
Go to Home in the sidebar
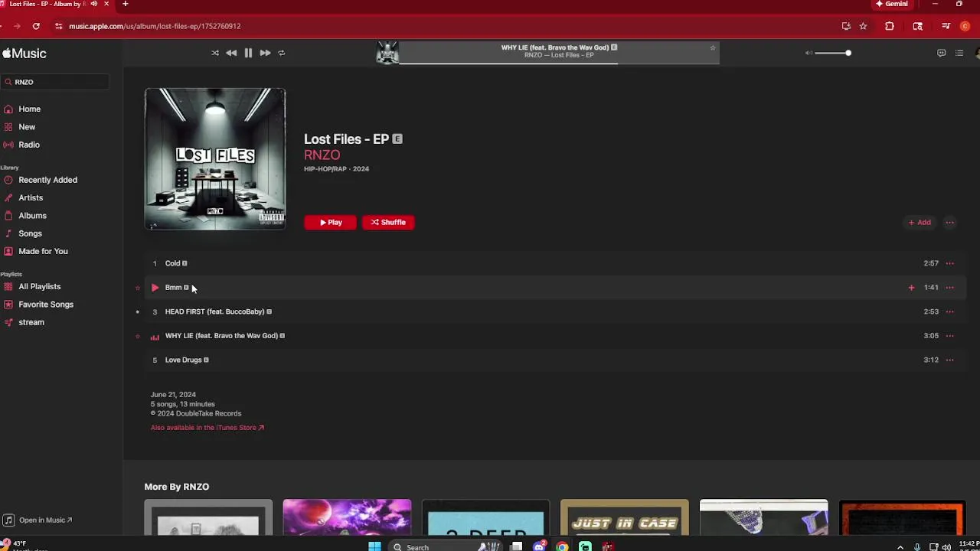pyautogui.click(x=29, y=109)
